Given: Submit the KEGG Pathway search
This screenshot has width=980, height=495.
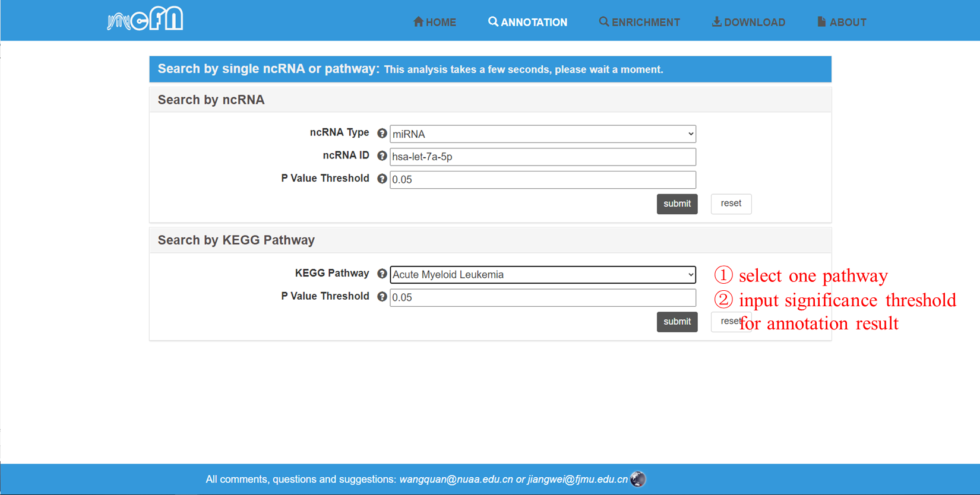Looking at the screenshot, I should [x=676, y=322].
